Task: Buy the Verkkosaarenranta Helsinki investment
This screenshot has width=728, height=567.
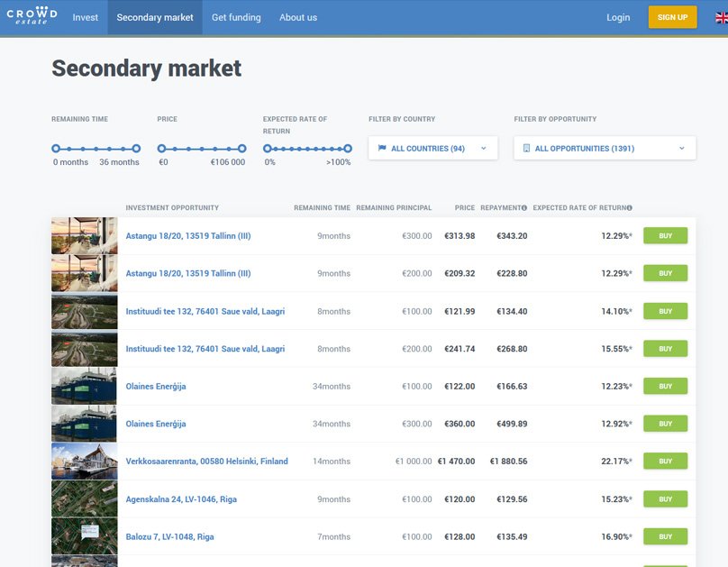Action: 665,462
